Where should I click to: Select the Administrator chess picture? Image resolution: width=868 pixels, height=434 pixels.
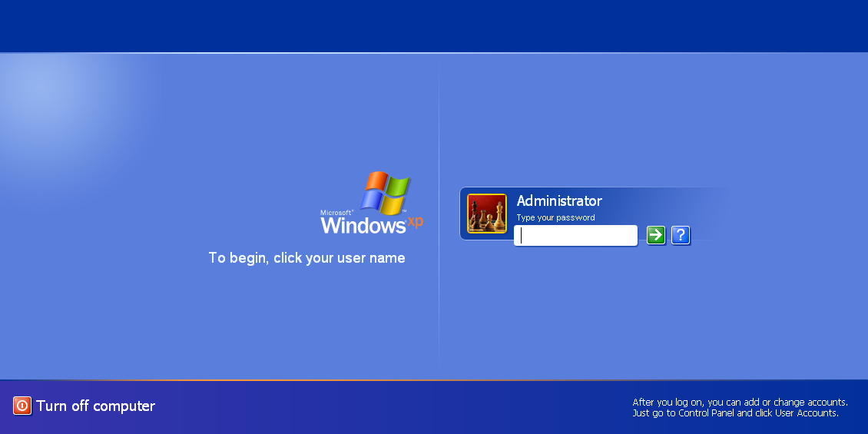click(486, 213)
